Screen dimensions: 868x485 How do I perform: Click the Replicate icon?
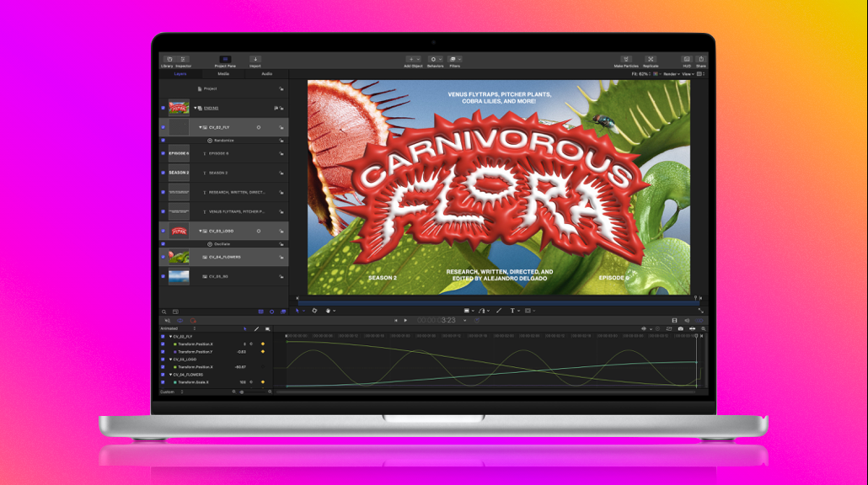(x=651, y=60)
